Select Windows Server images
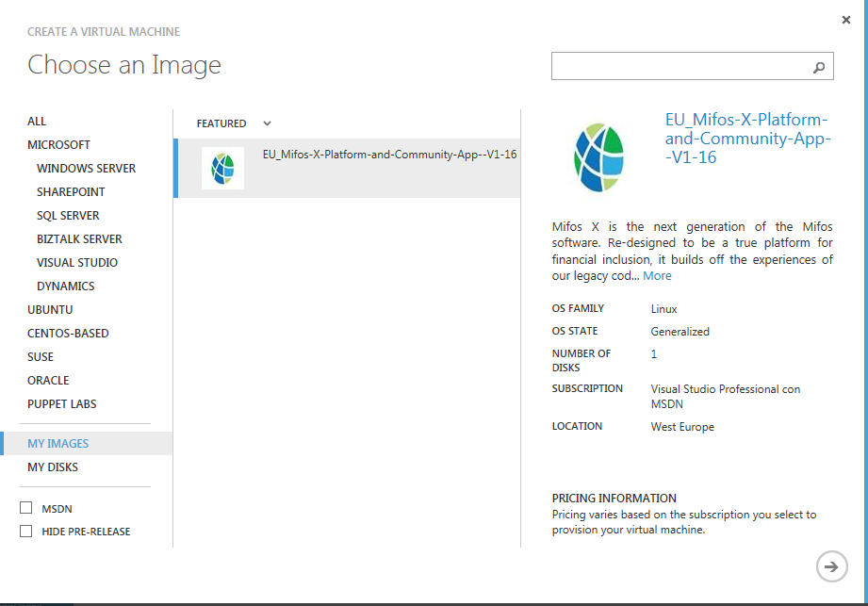Viewport: 868px width, 606px height. [x=86, y=169]
